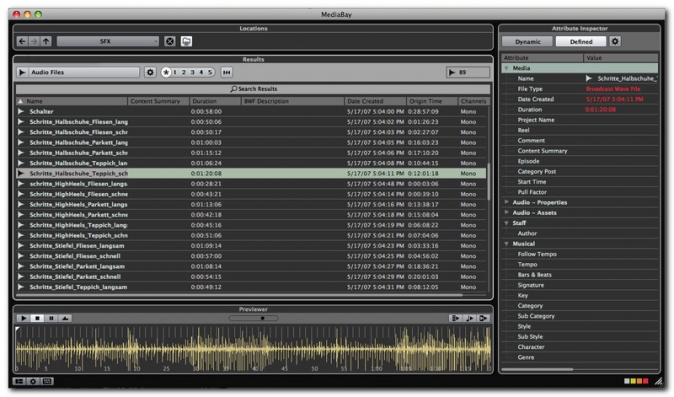
Task: Sort results by the Duration column
Action: coord(215,101)
